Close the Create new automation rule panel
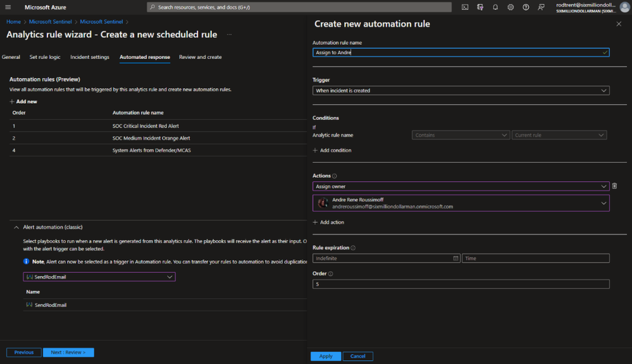Image resolution: width=632 pixels, height=364 pixels. click(619, 24)
